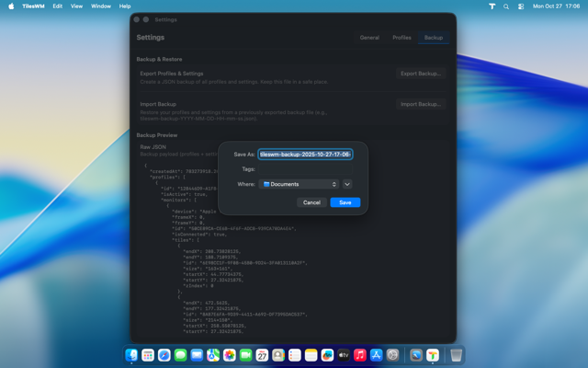
Task: Click the Save As filename field
Action: [x=305, y=155]
